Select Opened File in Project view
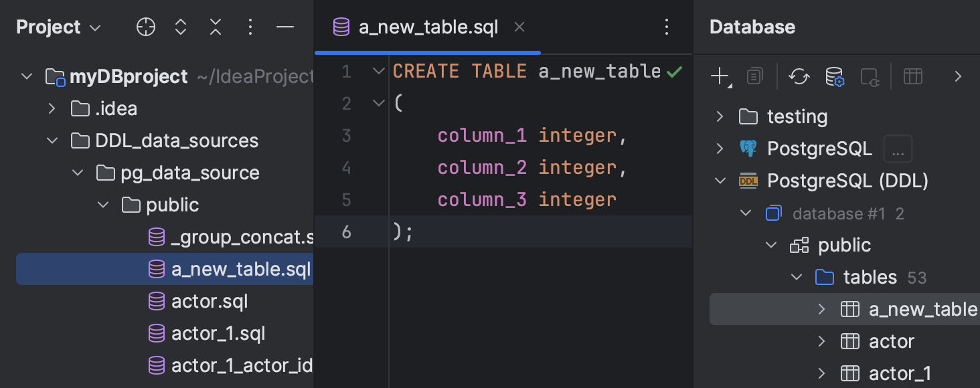This screenshot has width=980, height=388. 145,27
